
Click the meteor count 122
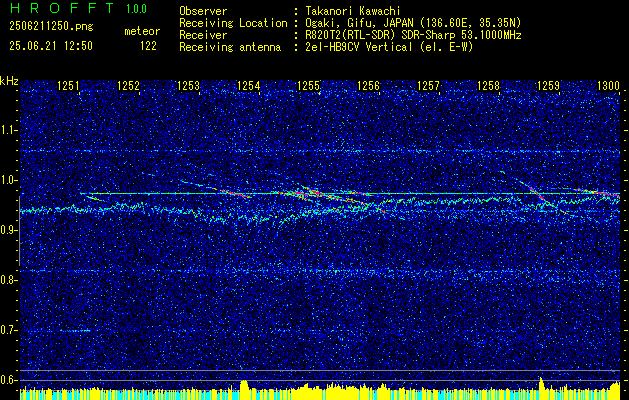point(148,46)
